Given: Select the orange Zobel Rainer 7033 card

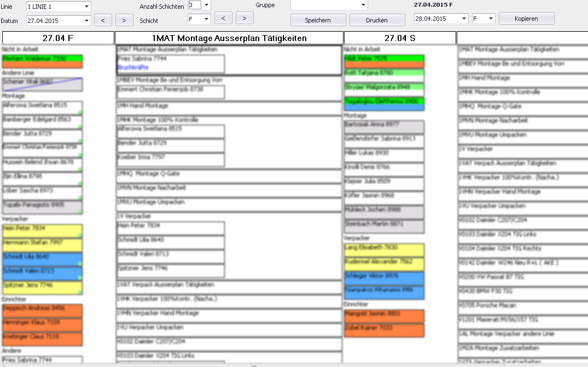Looking at the screenshot, I should tap(385, 331).
